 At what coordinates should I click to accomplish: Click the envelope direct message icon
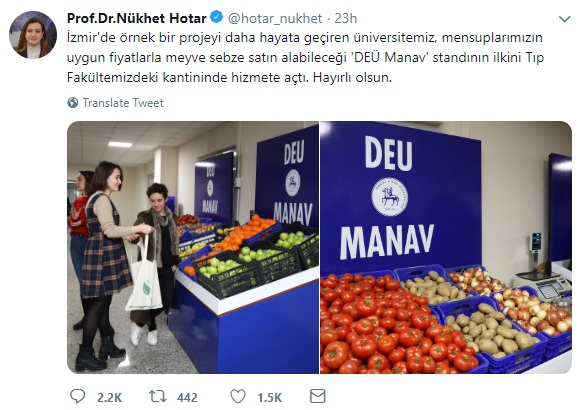point(318,396)
